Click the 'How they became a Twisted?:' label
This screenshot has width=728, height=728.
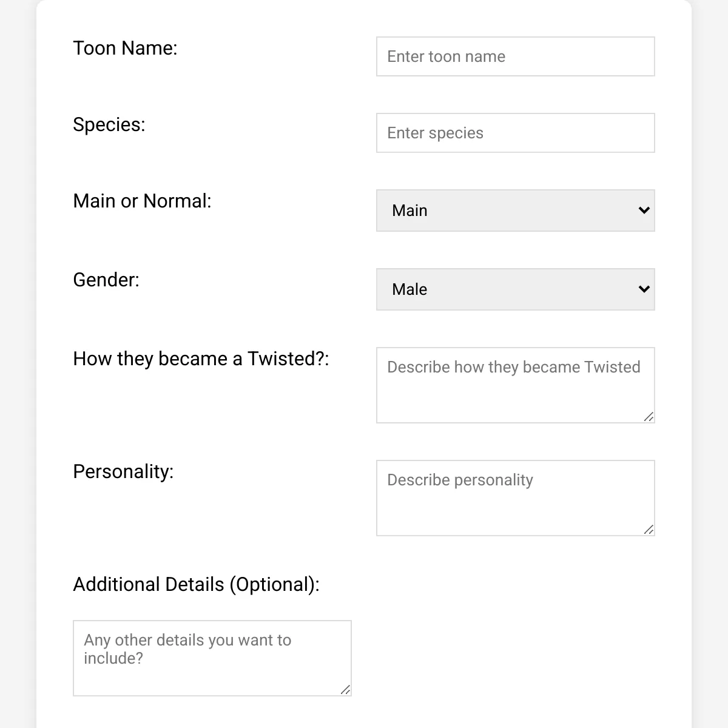(x=201, y=359)
